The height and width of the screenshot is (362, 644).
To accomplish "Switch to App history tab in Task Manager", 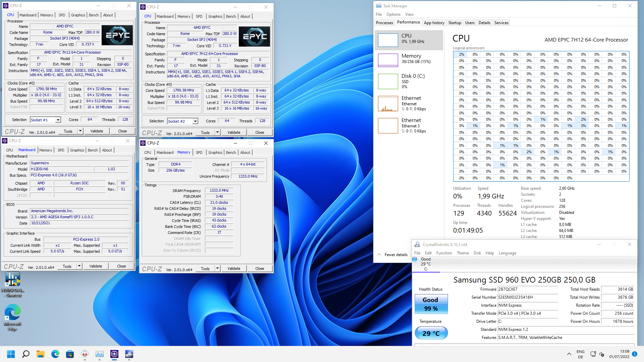I will [434, 23].
